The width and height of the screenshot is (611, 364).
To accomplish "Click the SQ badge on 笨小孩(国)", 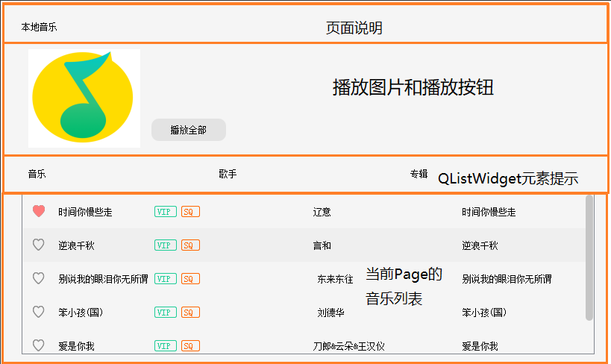I will [x=190, y=313].
